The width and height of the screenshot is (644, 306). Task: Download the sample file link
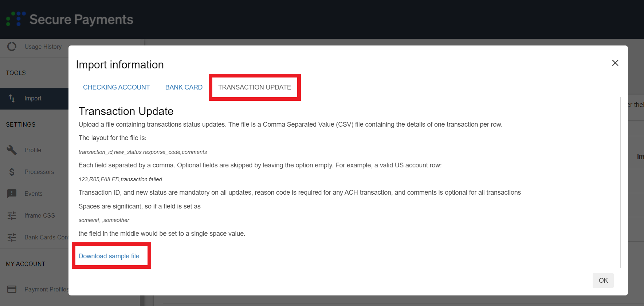[x=109, y=256]
